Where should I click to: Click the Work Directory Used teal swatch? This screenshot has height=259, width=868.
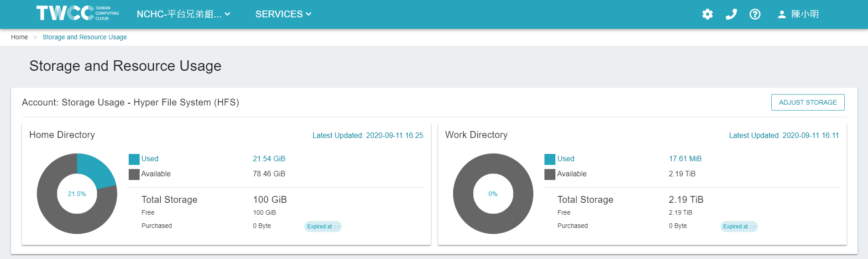550,159
